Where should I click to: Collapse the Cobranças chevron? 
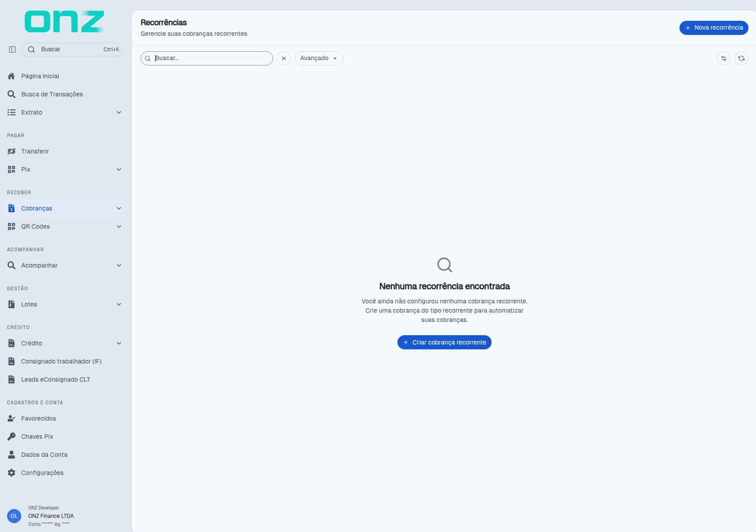coord(119,208)
